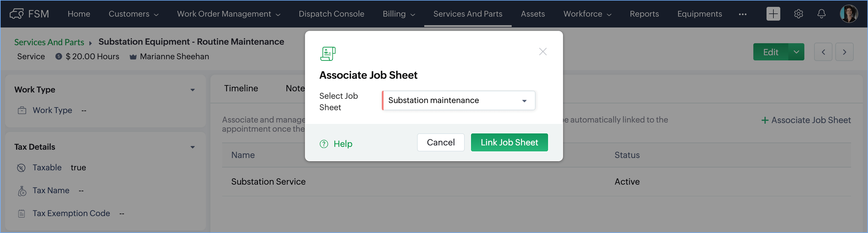Close the Associate Job Sheet dialog
This screenshot has width=868, height=233.
tap(542, 52)
